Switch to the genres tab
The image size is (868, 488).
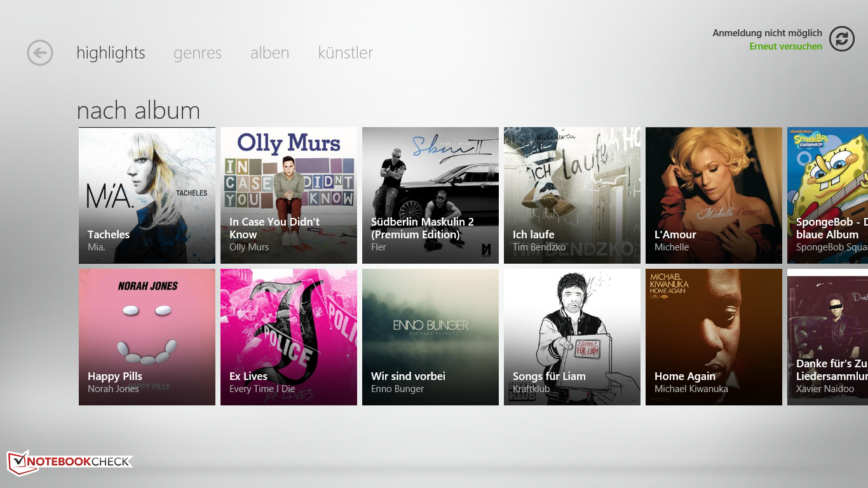[198, 53]
